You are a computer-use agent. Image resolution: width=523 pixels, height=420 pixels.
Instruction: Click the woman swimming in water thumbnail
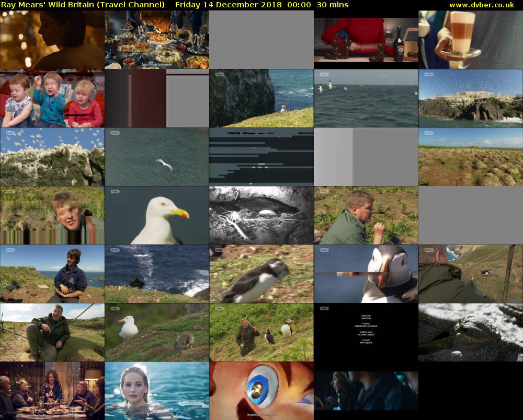pyautogui.click(x=156, y=391)
